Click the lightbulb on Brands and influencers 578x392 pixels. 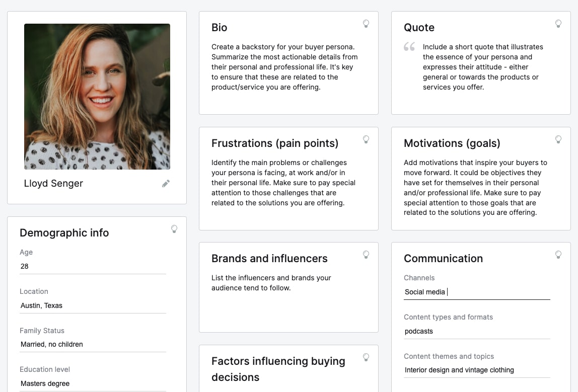point(366,255)
